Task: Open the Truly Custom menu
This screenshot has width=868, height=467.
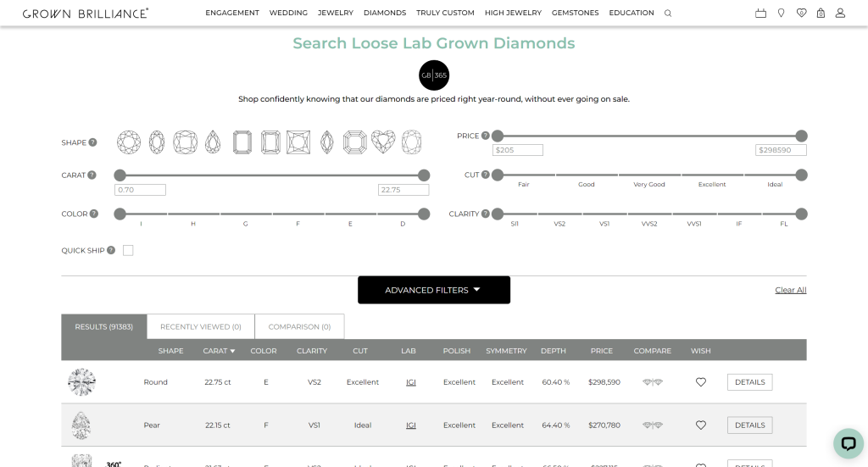Action: pos(445,13)
